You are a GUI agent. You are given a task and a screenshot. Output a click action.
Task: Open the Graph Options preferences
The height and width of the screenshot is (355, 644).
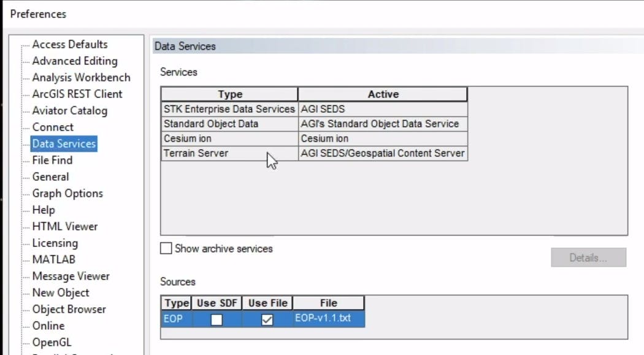67,193
